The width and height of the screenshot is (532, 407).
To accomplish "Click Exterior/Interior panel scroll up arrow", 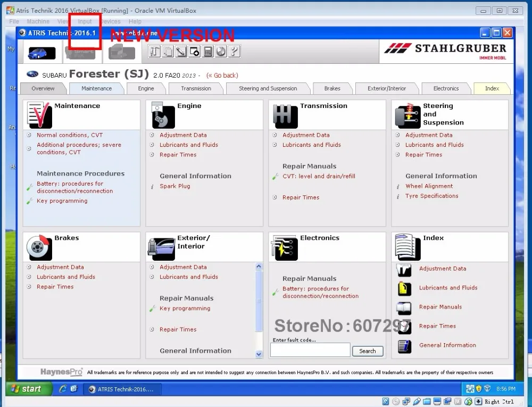I will (259, 267).
